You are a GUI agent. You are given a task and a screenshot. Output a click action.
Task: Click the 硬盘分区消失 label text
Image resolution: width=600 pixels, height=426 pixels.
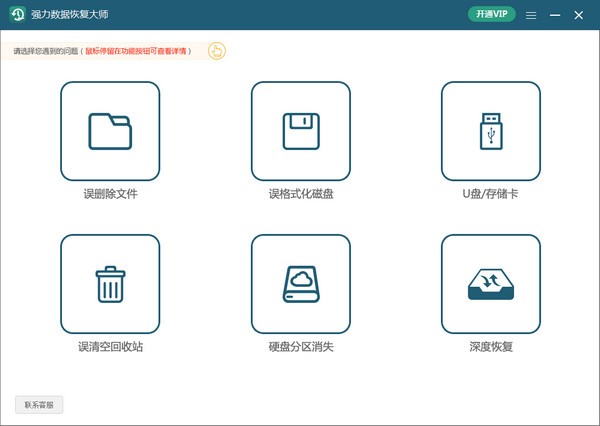301,347
